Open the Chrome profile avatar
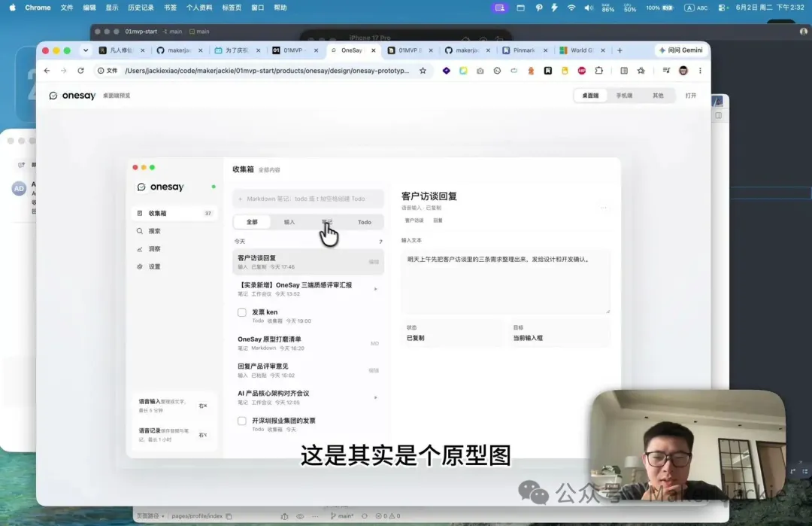Image resolution: width=812 pixels, height=526 pixels. tap(683, 71)
